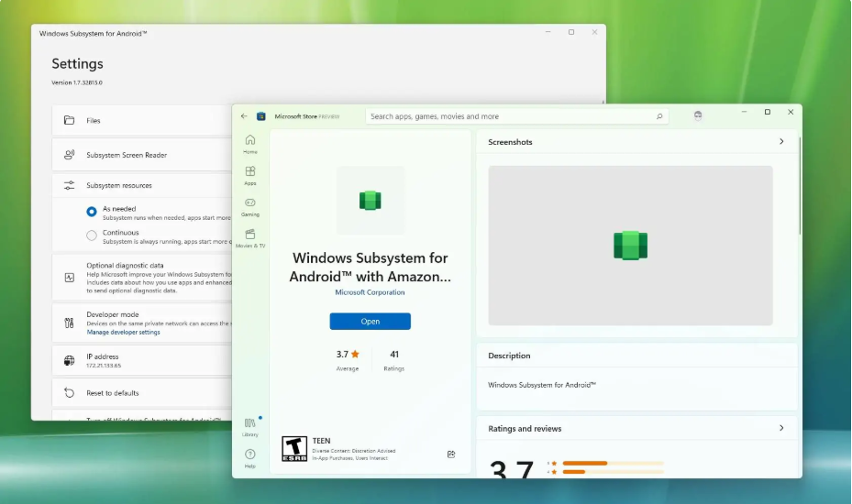Click the green app icon above the title
852x504 pixels.
tap(370, 201)
